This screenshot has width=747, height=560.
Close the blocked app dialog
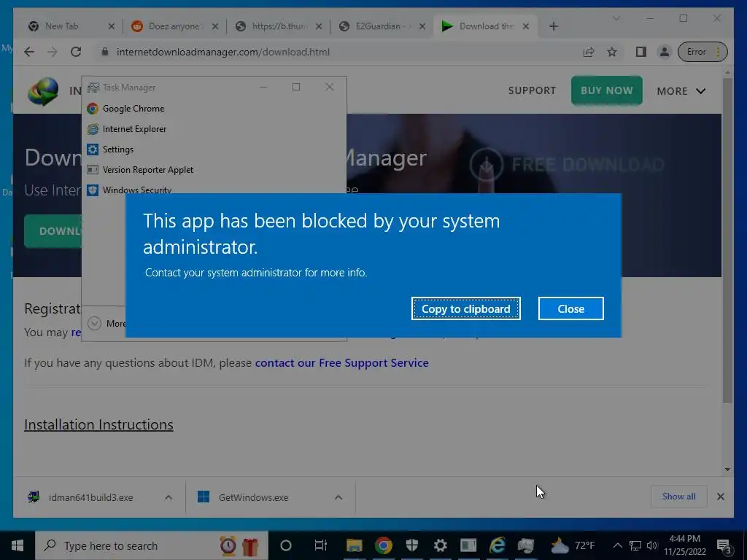pos(570,308)
